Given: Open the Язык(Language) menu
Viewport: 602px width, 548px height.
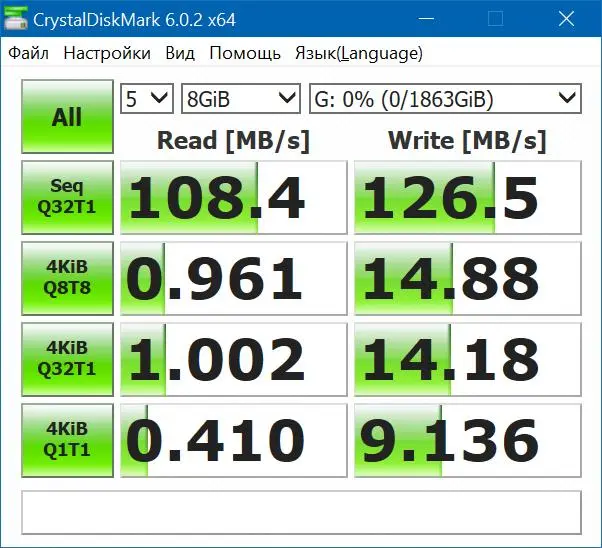Looking at the screenshot, I should point(359,53).
